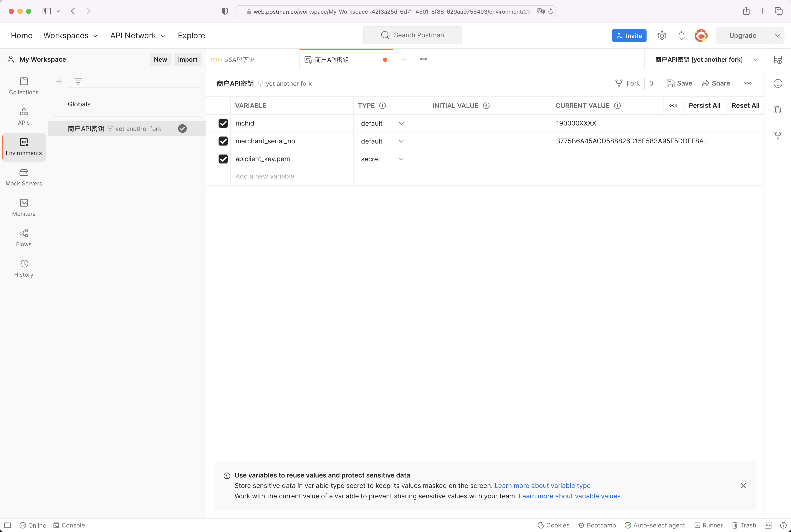Viewport: 791px width, 532px height.
Task: Toggle the merchant_serial_no checkbox
Action: coord(223,141)
